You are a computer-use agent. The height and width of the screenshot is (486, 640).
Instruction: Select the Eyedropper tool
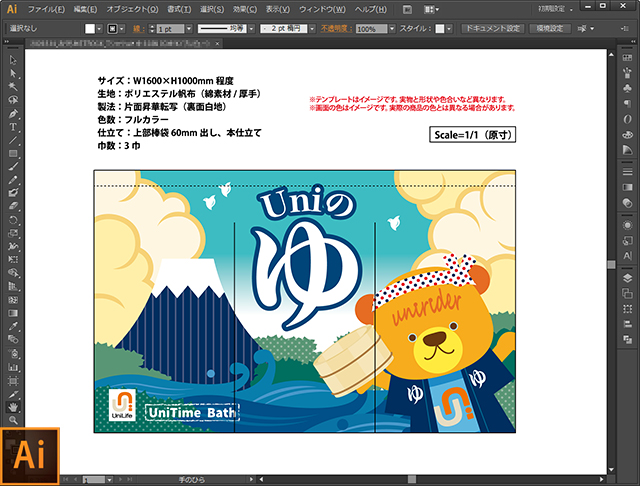point(13,326)
